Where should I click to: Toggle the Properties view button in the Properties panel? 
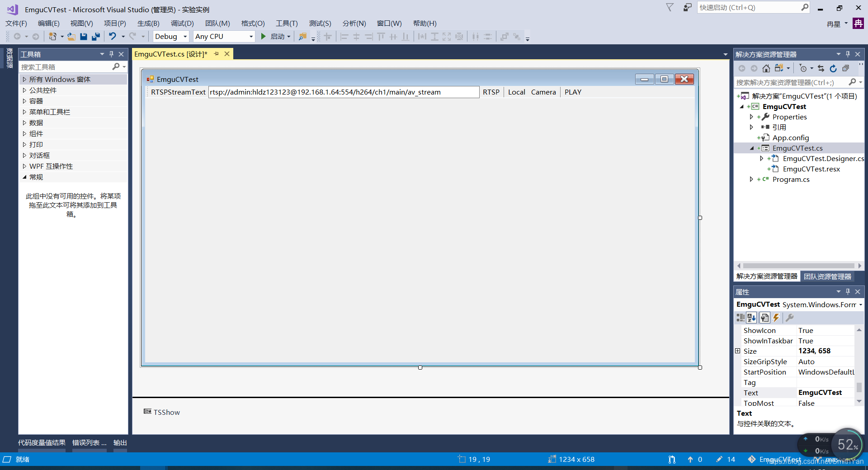(764, 318)
